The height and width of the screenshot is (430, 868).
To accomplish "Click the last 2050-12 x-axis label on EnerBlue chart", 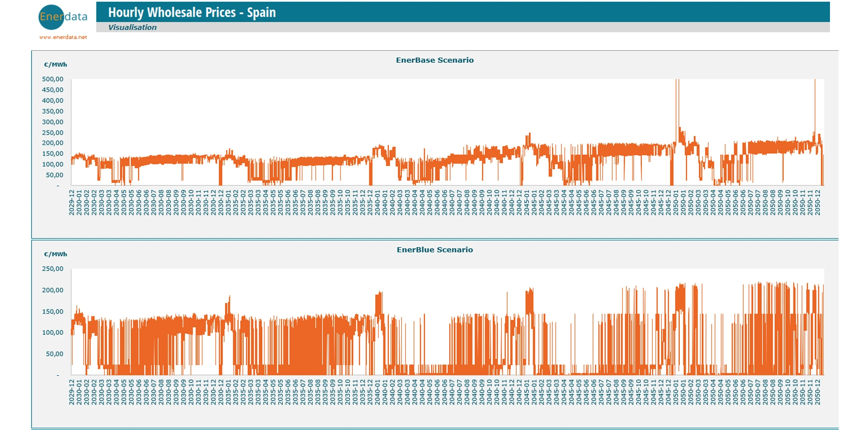I will 817,392.
